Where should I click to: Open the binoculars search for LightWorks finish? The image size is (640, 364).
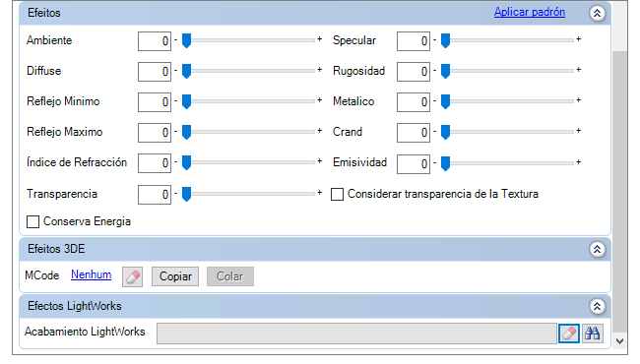point(593,334)
